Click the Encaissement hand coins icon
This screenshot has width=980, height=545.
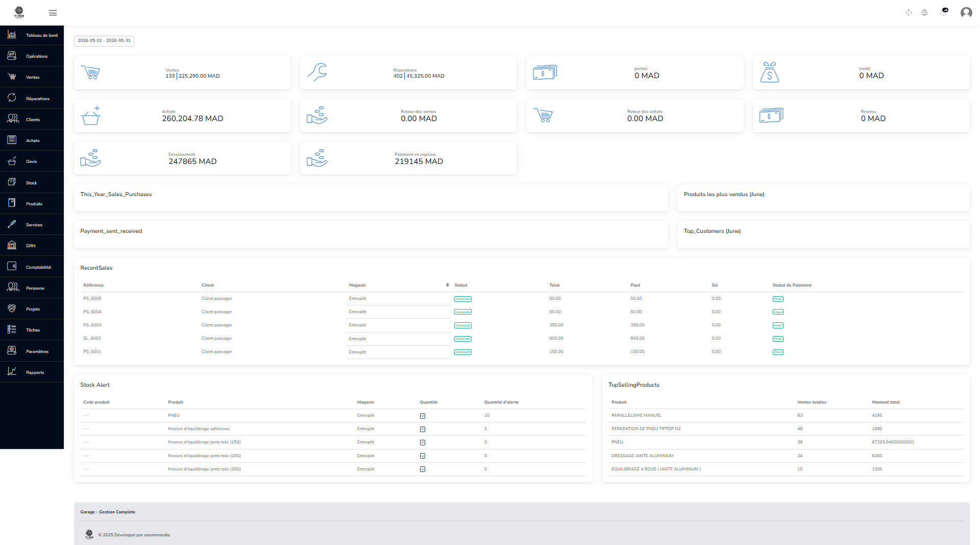click(90, 158)
